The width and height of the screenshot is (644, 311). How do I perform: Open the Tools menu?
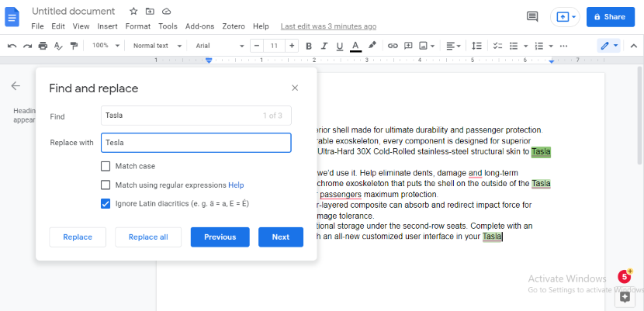(x=168, y=26)
